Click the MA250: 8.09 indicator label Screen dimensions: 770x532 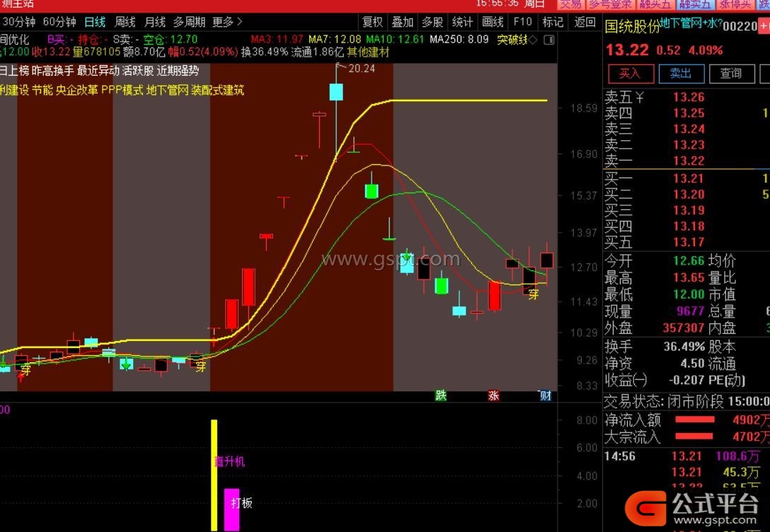[x=459, y=39]
